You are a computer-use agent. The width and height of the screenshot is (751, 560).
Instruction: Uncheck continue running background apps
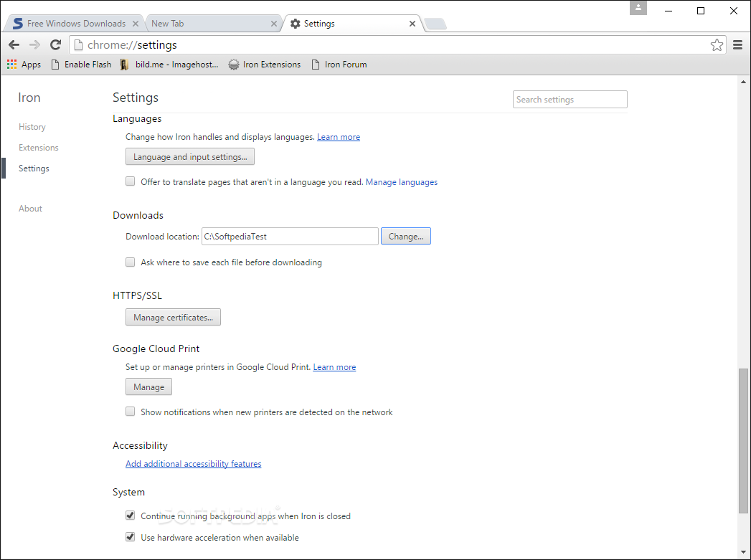(131, 516)
